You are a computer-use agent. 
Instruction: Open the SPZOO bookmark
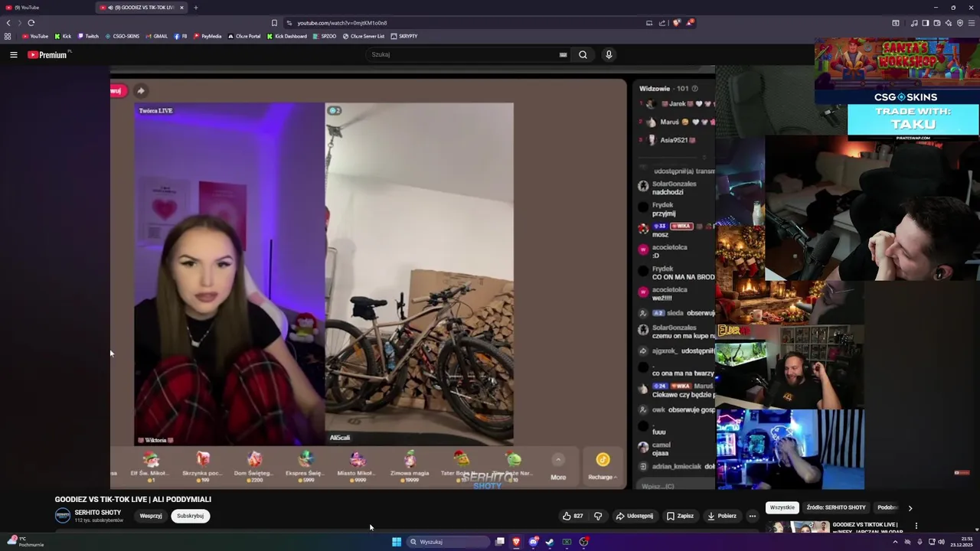pos(325,36)
